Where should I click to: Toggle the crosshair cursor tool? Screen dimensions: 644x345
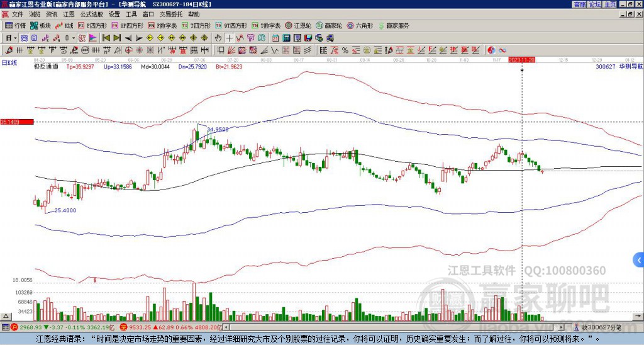pyautogui.click(x=229, y=38)
